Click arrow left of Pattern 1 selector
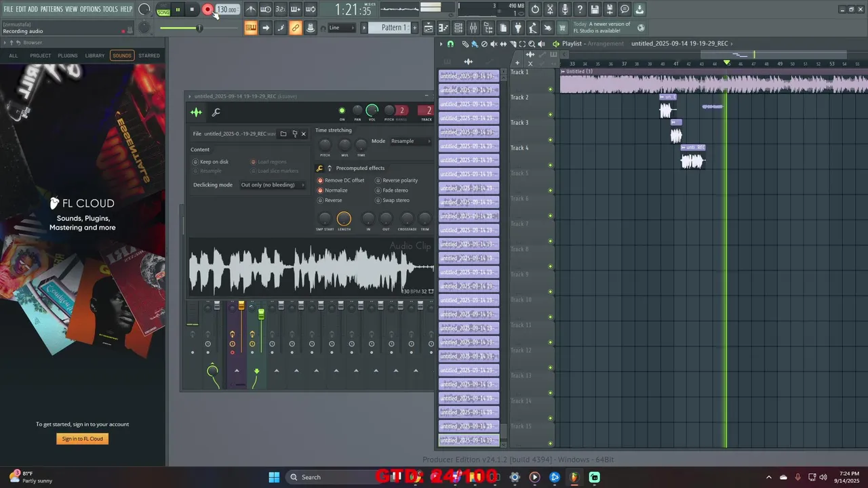868x488 pixels. pos(363,28)
